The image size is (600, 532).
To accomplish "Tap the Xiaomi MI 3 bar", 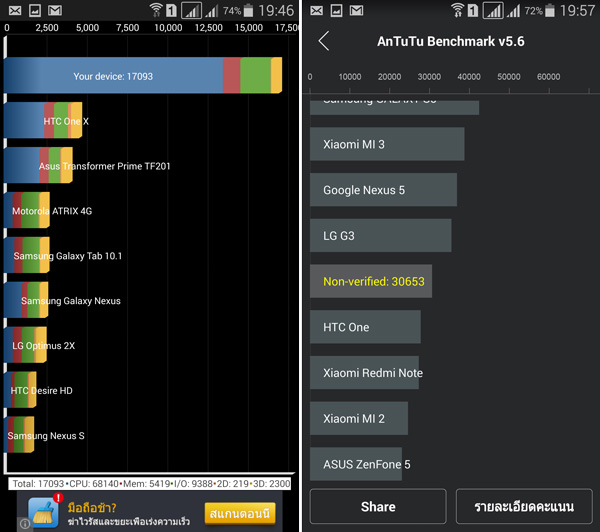I will click(387, 144).
